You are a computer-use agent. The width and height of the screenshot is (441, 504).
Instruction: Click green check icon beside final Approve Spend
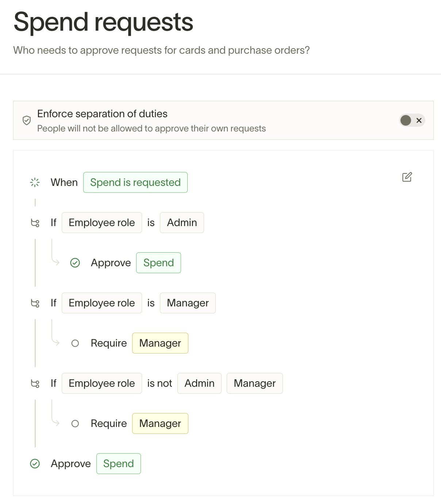click(x=35, y=464)
